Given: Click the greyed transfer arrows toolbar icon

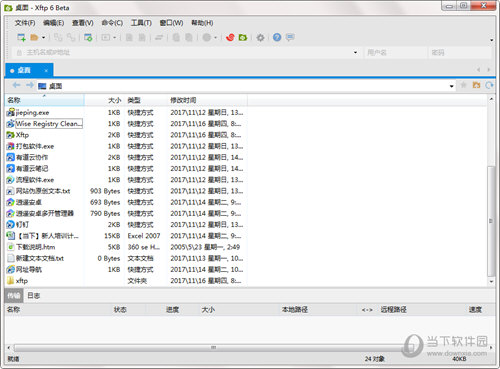Looking at the screenshot, I should pos(159,37).
